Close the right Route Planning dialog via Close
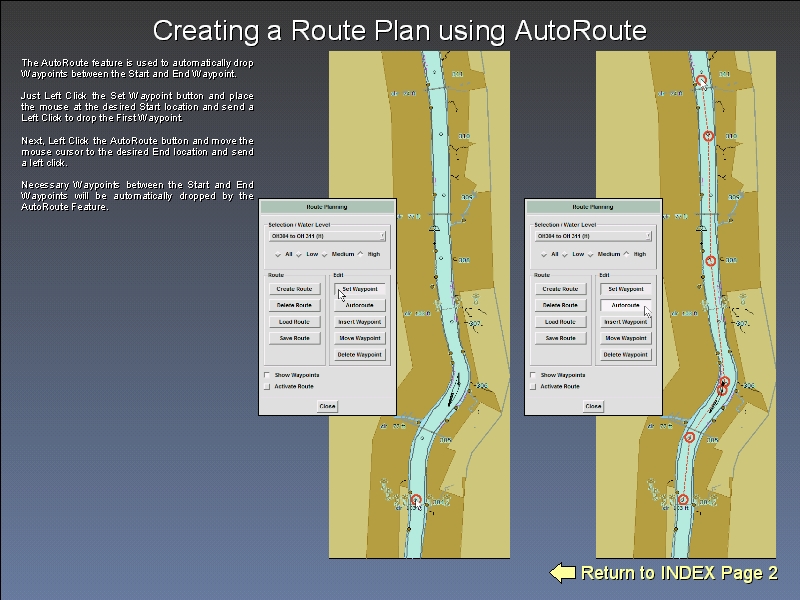 tap(593, 406)
